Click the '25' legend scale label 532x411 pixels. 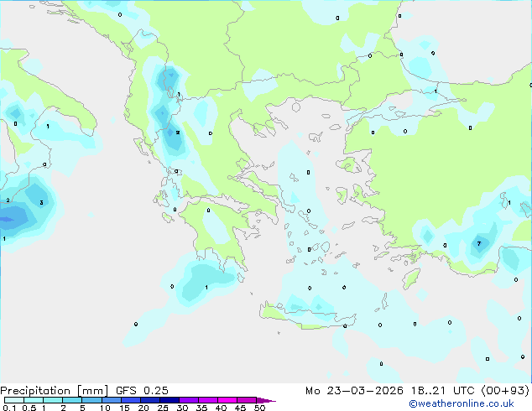[163, 408]
